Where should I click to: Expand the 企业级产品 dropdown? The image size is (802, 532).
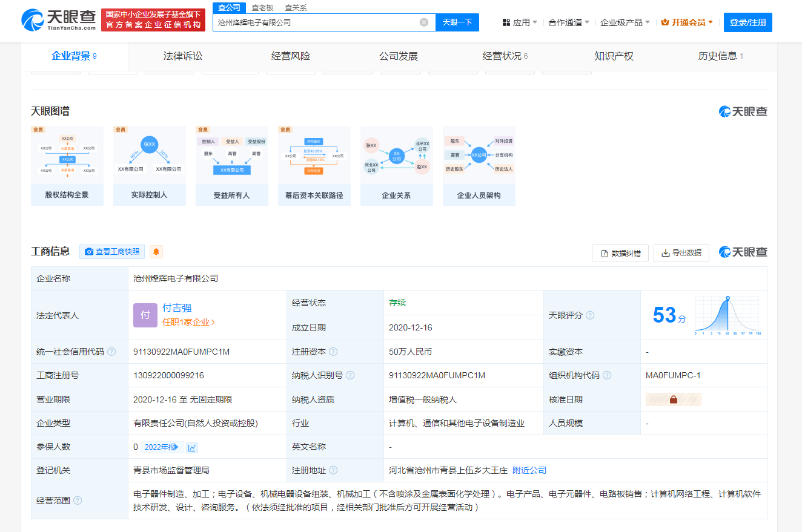pos(625,22)
